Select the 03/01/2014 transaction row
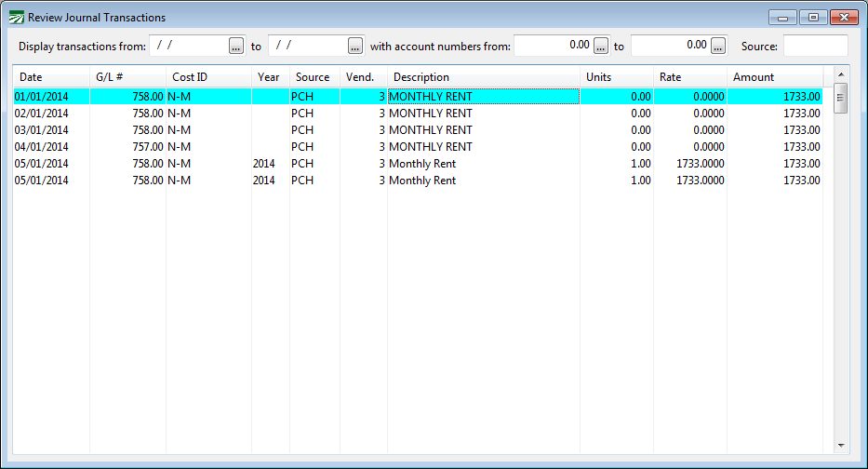 (417, 130)
